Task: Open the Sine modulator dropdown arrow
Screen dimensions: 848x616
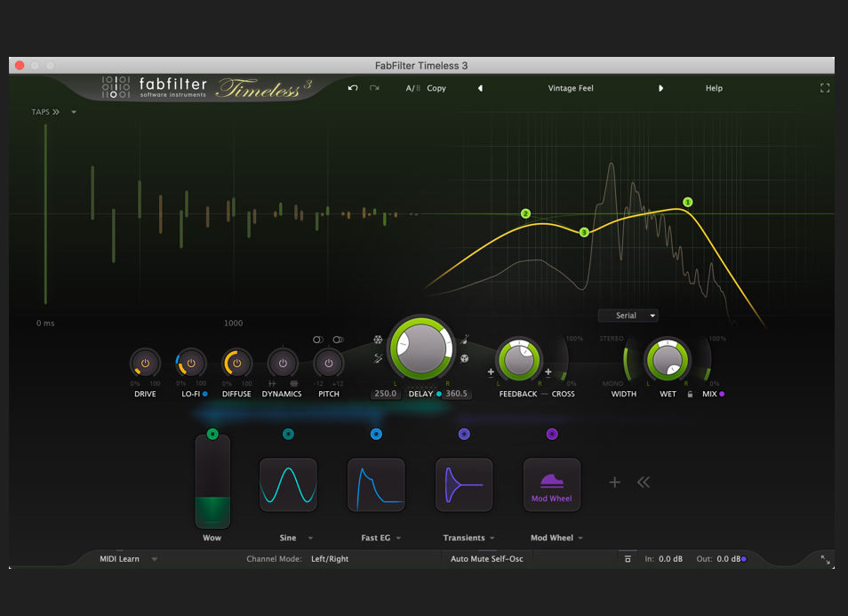Action: [310, 538]
